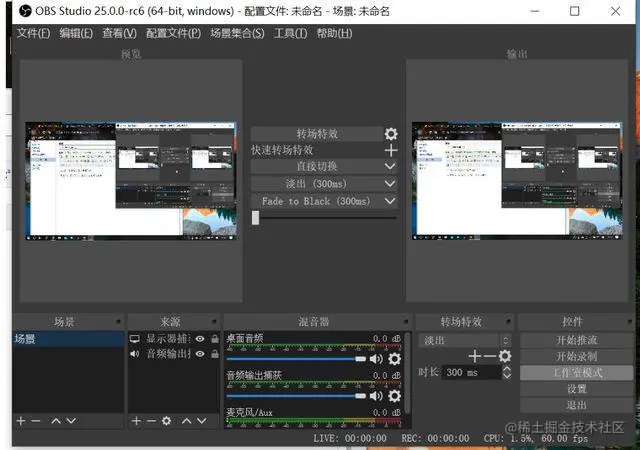Open the 配置文件(P) menu
The image size is (640, 450).
click(173, 33)
